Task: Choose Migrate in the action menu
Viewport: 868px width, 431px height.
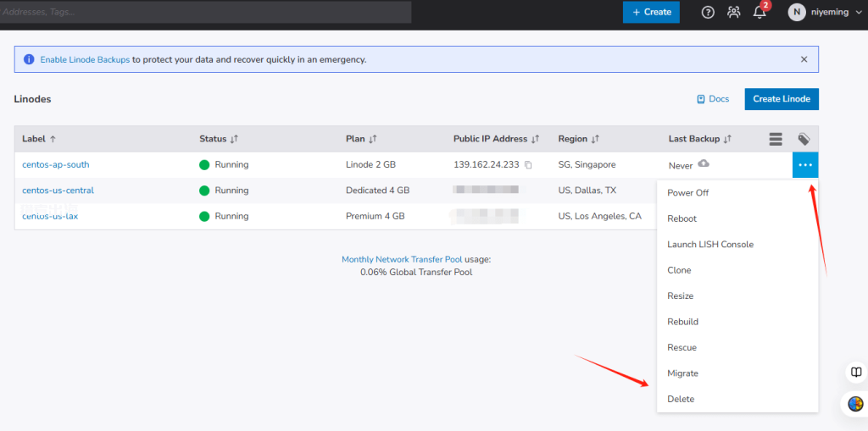Action: pyautogui.click(x=682, y=373)
